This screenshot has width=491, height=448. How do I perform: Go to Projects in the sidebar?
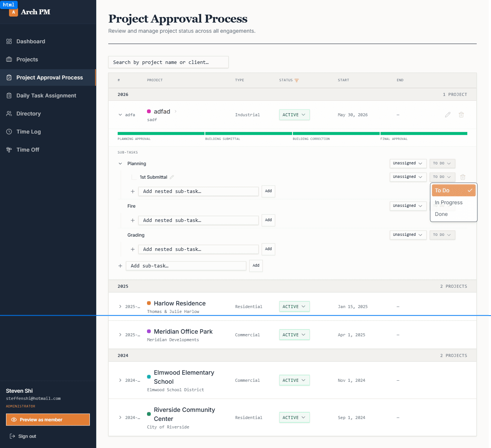click(x=48, y=59)
